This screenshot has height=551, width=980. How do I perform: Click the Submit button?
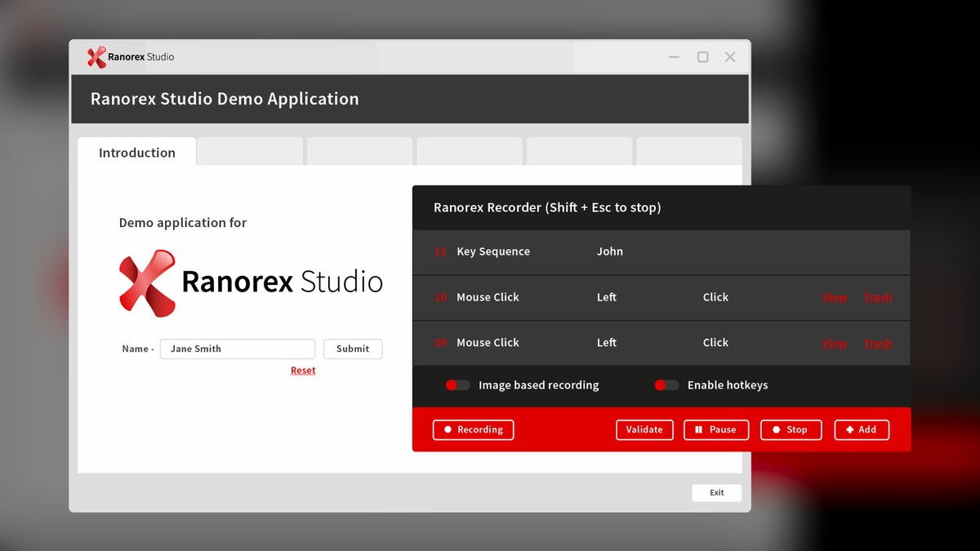coord(353,349)
